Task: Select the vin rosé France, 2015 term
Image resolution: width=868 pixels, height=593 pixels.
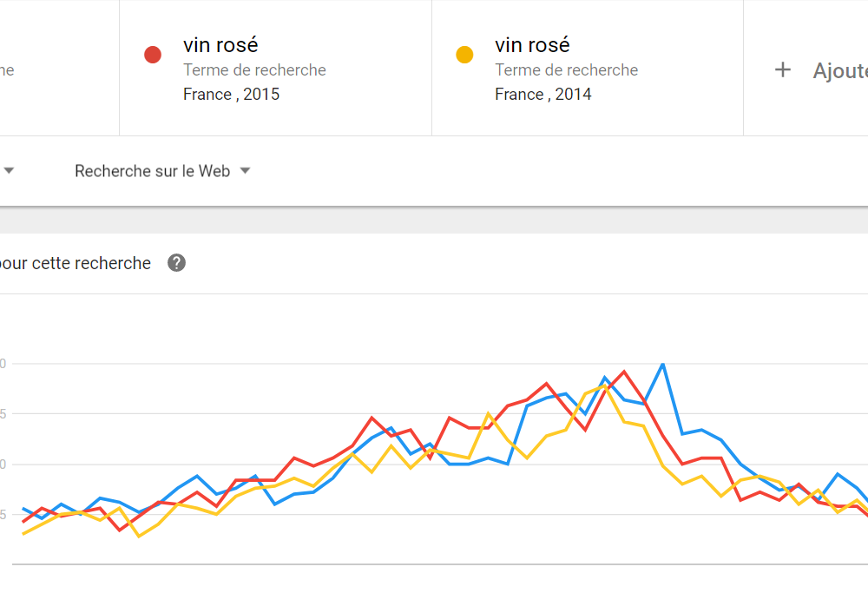Action: [276, 68]
